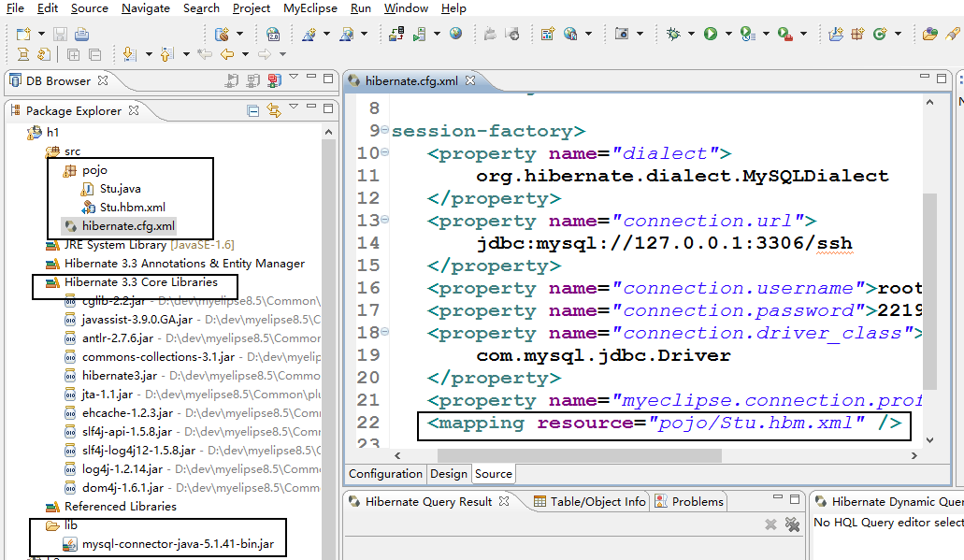Switch to the Configuration editor tab
The width and height of the screenshot is (964, 560).
click(385, 473)
